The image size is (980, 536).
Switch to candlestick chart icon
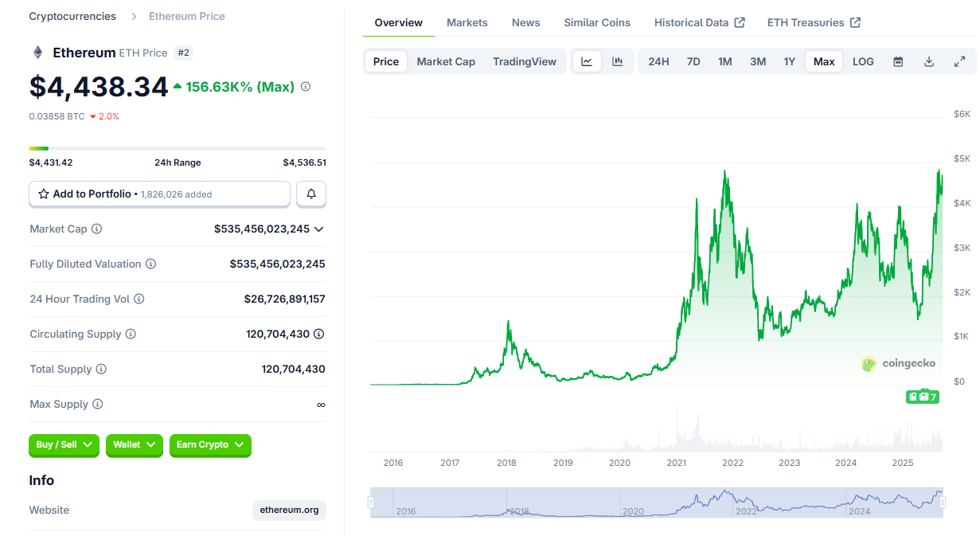[x=618, y=61]
